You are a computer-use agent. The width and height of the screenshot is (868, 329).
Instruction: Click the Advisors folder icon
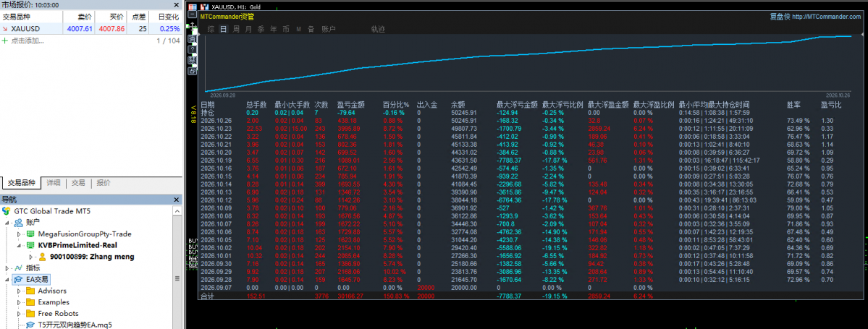tap(30, 291)
